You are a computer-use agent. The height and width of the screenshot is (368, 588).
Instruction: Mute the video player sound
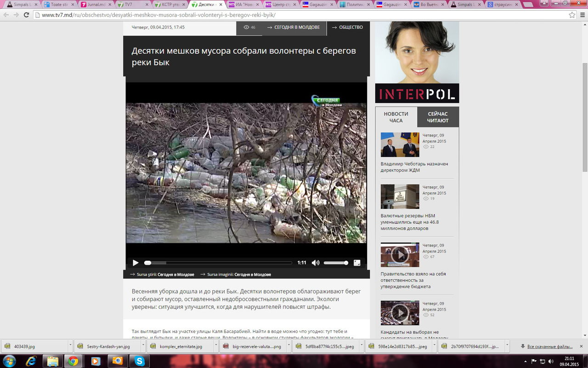316,263
